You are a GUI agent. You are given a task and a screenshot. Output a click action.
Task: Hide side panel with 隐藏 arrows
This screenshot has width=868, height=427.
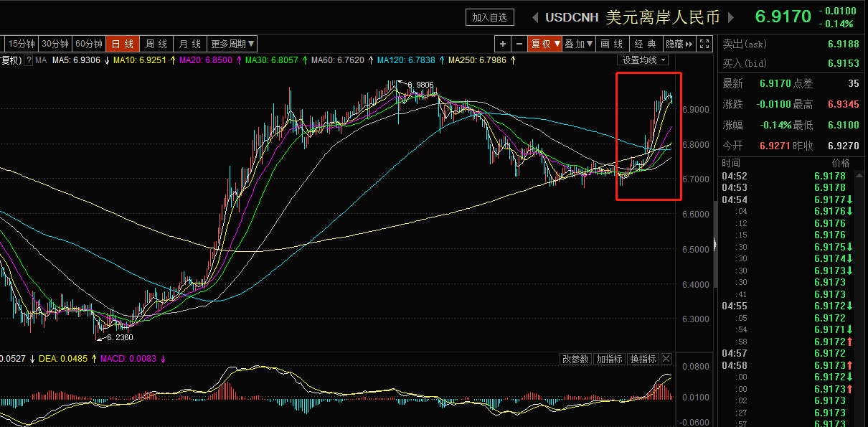679,44
